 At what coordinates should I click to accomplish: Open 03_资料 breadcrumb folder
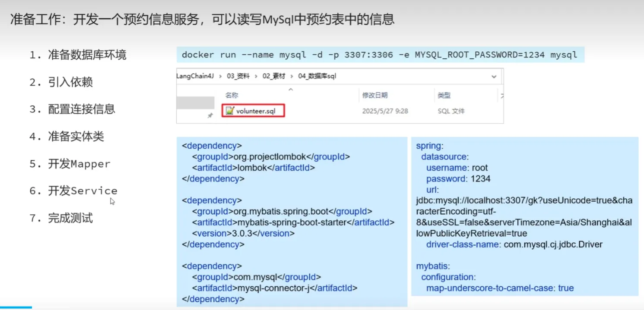[238, 76]
